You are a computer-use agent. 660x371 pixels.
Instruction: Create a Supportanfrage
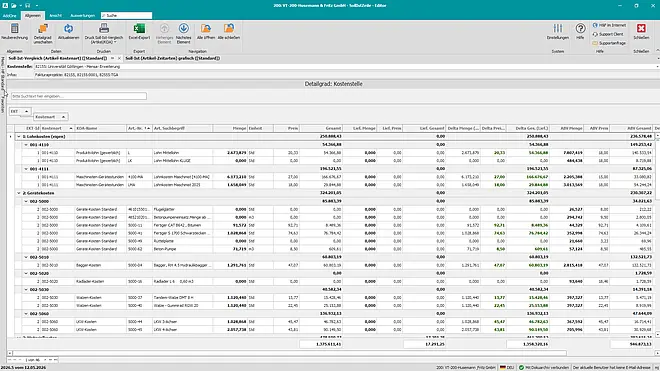click(609, 43)
